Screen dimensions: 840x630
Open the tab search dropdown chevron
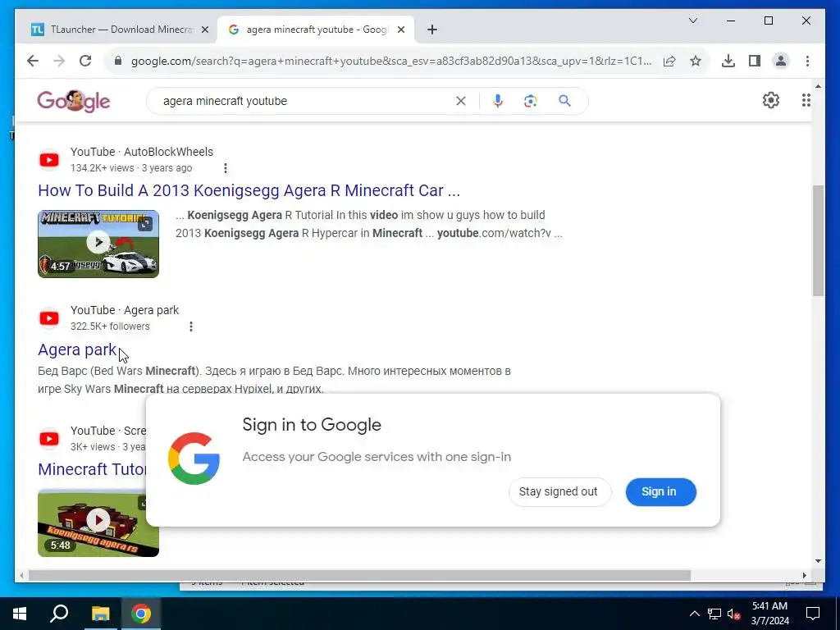click(x=692, y=21)
